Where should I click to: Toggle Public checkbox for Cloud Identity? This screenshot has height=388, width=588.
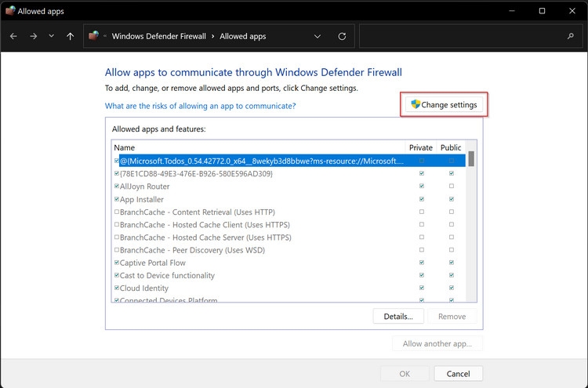coord(452,288)
